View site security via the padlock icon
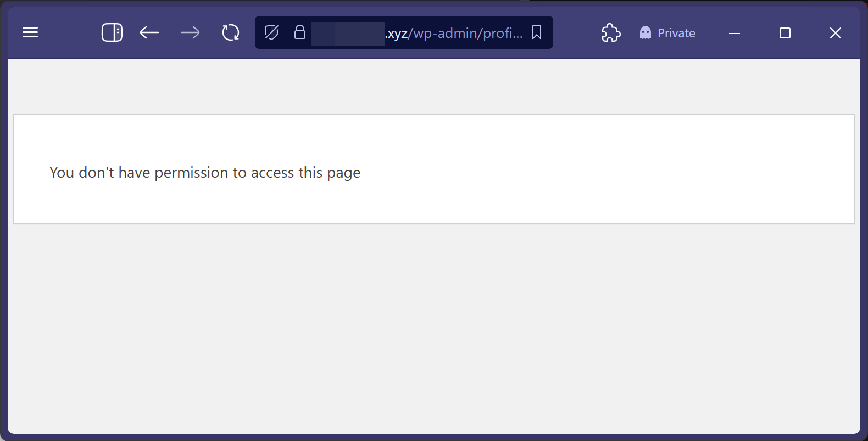This screenshot has width=868, height=441. tap(300, 32)
